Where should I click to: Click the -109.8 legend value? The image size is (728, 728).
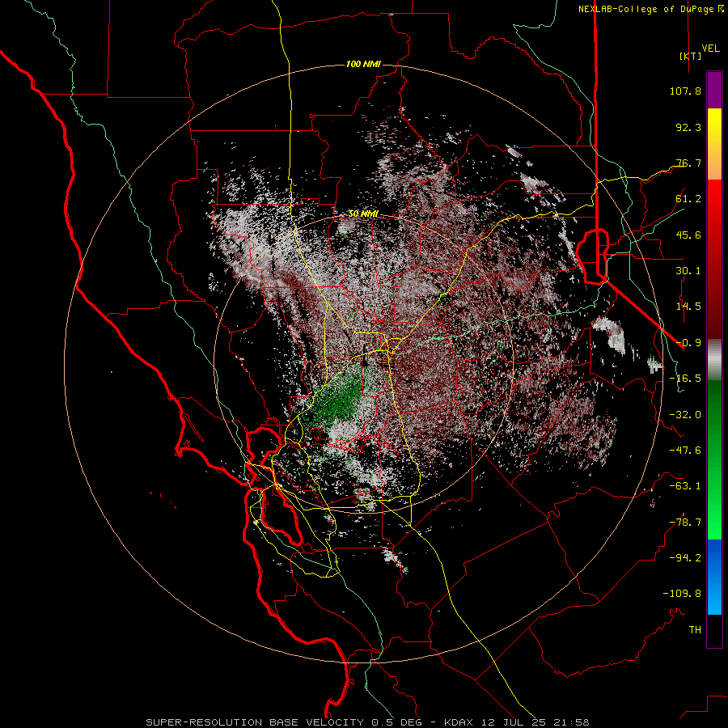682,594
